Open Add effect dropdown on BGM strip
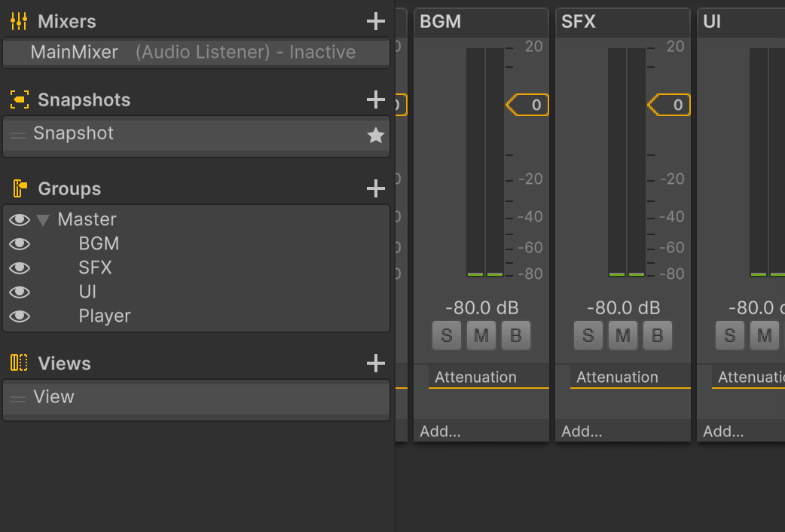The width and height of the screenshot is (785, 532). tap(441, 432)
